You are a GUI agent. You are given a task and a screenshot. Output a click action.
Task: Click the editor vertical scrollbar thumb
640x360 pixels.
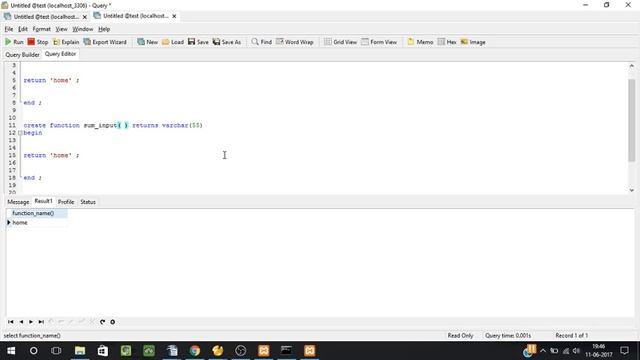click(631, 120)
